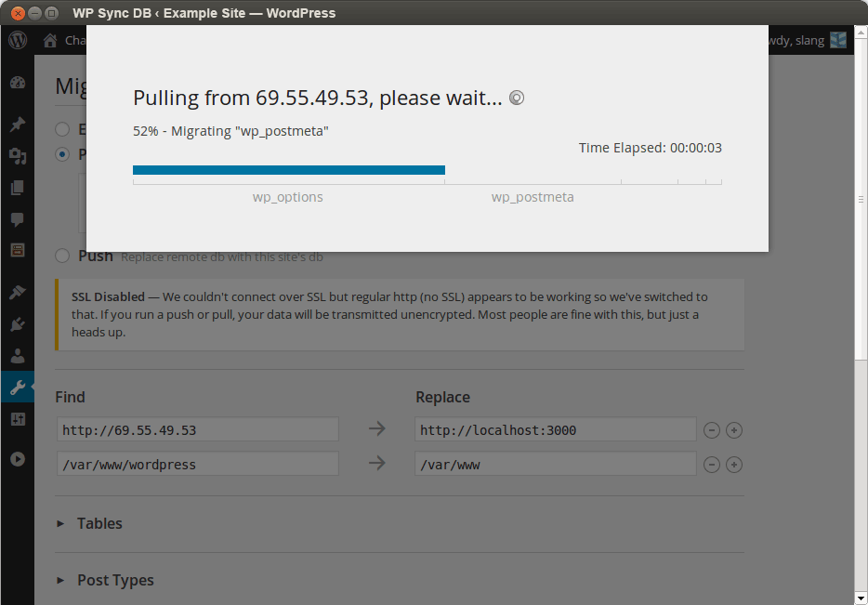Image resolution: width=868 pixels, height=605 pixels.
Task: Open the Appearance paintbrush sidebar icon
Action: click(x=18, y=292)
